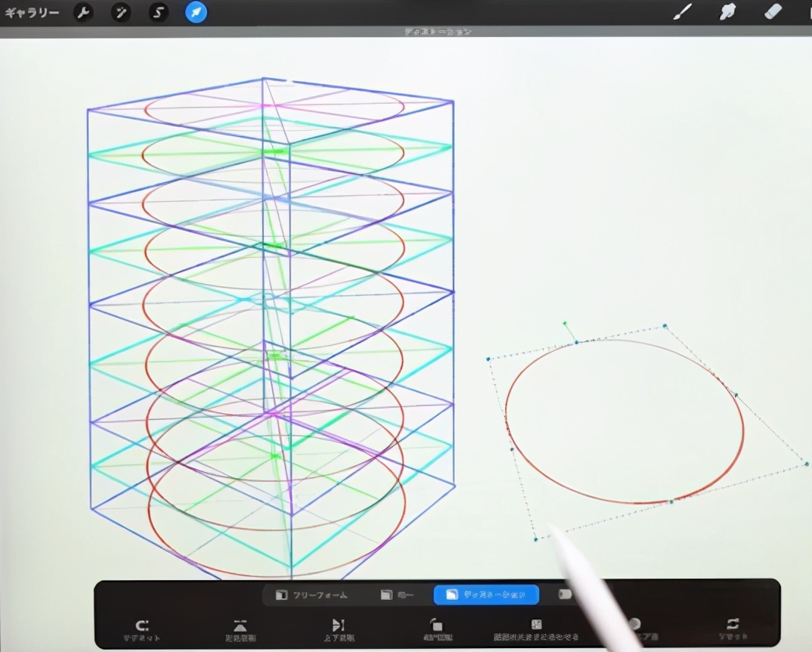Image resolution: width=812 pixels, height=652 pixels.
Task: Switch to the Uniform transform mode
Action: (x=398, y=595)
